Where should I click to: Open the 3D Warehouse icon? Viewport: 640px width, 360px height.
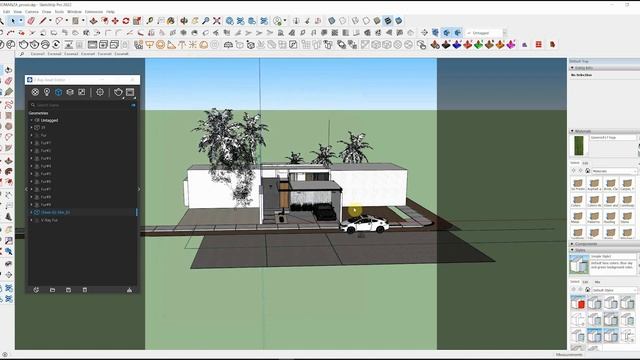pyautogui.click(x=230, y=21)
